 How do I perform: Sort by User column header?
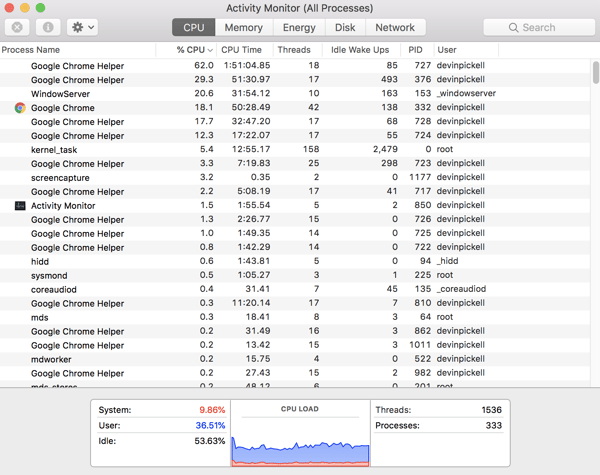(x=466, y=50)
